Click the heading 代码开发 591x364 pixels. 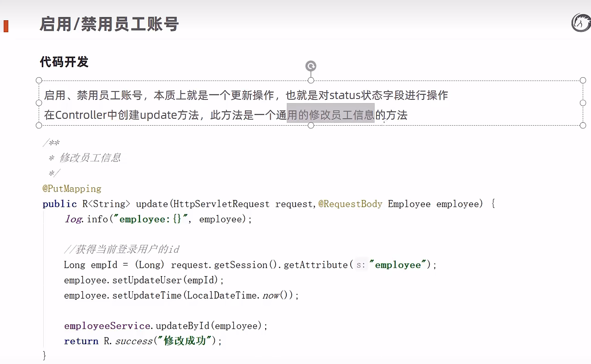click(x=64, y=62)
